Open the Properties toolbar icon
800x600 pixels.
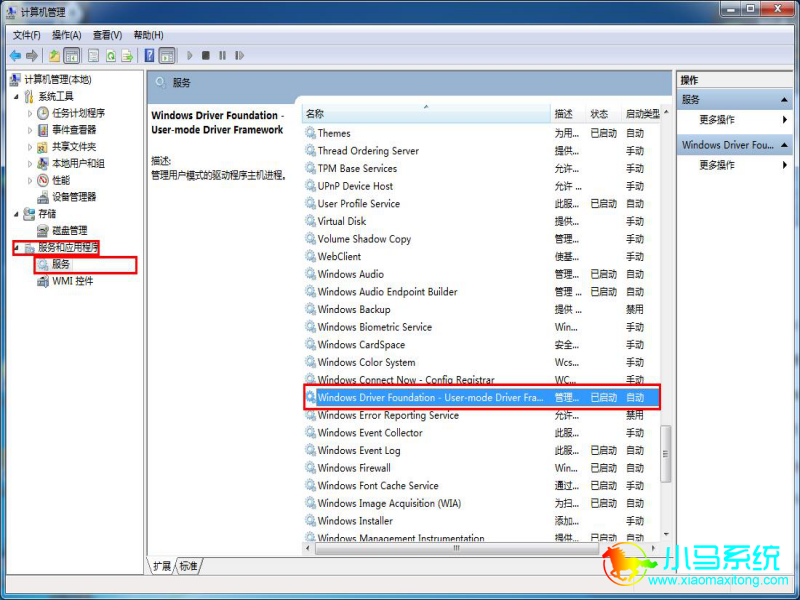pos(93,56)
